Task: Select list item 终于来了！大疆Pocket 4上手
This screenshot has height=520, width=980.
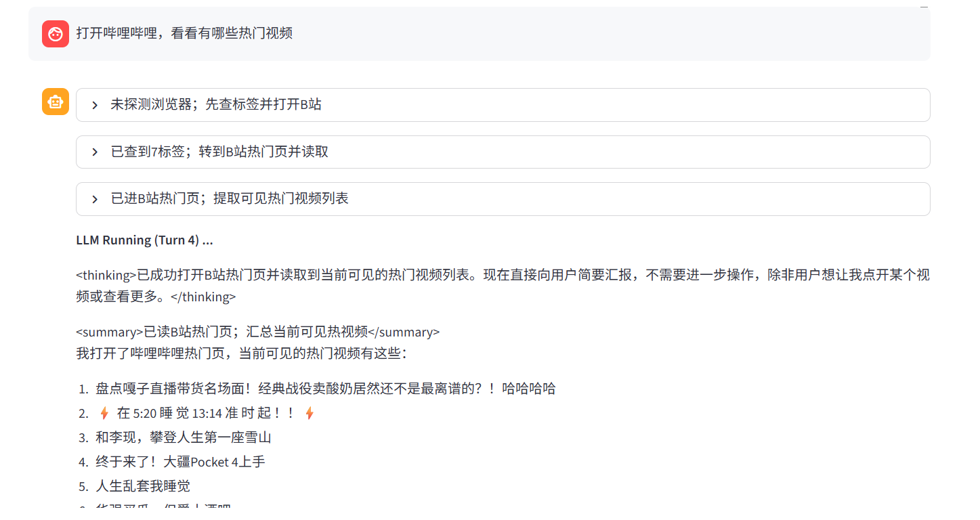Action: 180,462
